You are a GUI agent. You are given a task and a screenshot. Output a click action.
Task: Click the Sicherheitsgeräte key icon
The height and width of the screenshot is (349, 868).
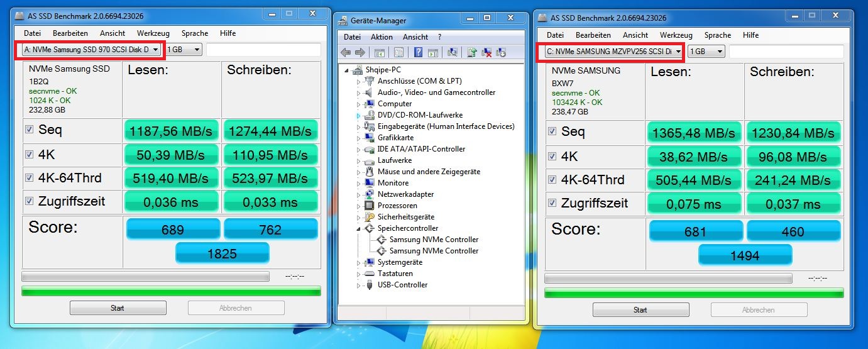pos(370,217)
